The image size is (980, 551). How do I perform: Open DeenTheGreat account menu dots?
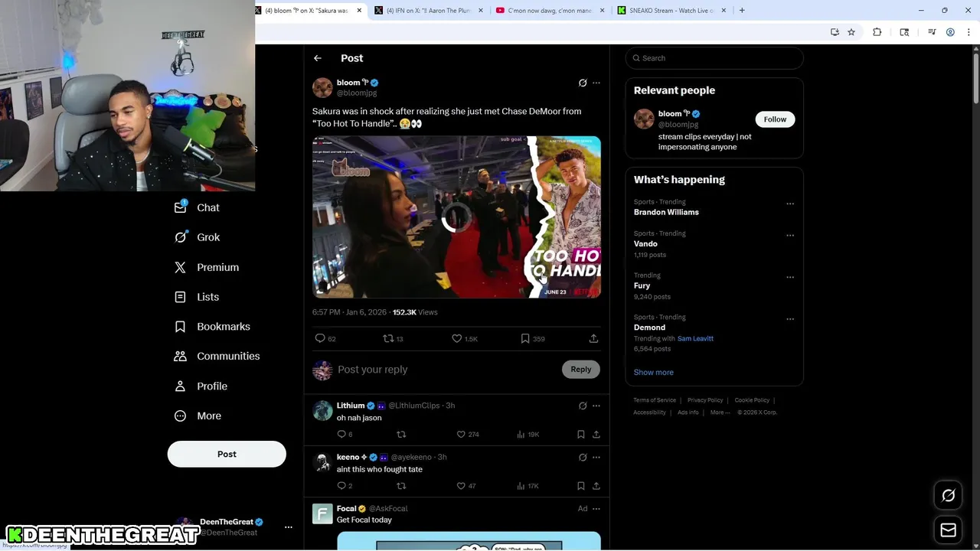point(289,527)
